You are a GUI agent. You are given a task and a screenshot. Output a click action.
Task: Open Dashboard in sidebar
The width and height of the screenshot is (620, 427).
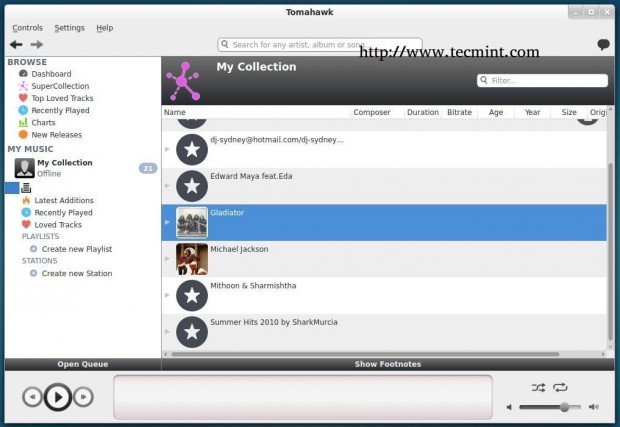point(50,74)
